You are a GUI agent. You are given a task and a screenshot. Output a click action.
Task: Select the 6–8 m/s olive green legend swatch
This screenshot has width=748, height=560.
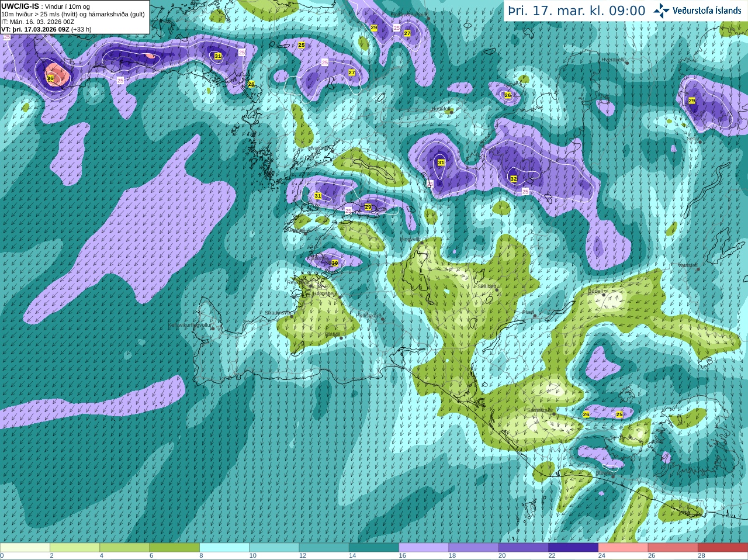point(175,548)
